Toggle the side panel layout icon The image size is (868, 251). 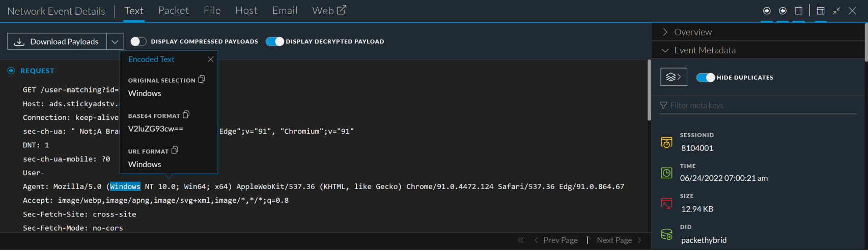(x=799, y=11)
